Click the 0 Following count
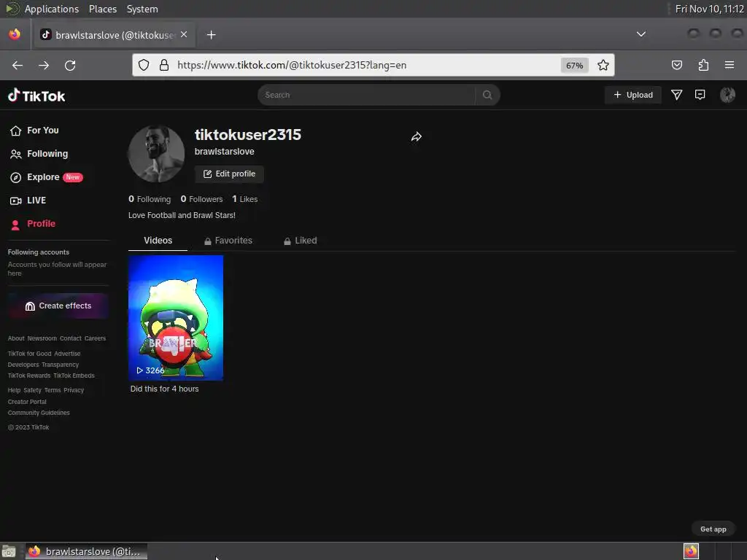 pyautogui.click(x=150, y=199)
